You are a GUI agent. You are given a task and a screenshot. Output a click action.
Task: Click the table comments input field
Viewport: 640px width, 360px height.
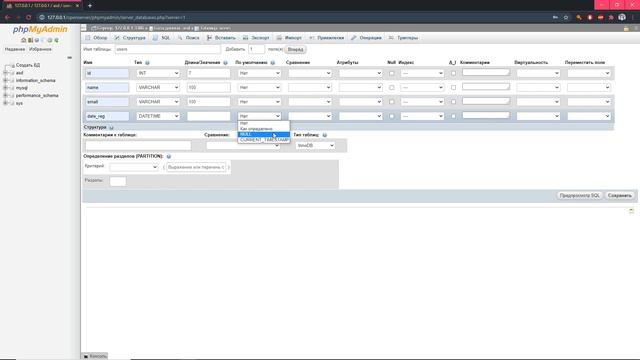[x=138, y=145]
